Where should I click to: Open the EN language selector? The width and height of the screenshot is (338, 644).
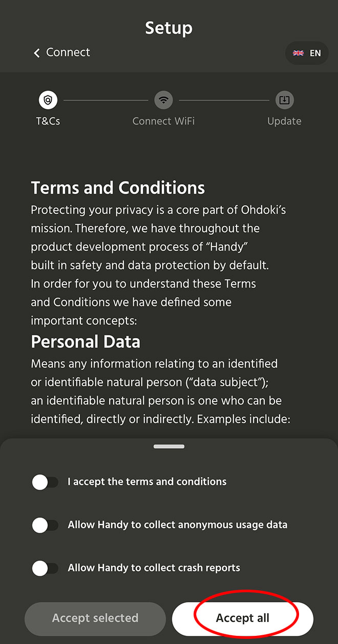coord(307,53)
